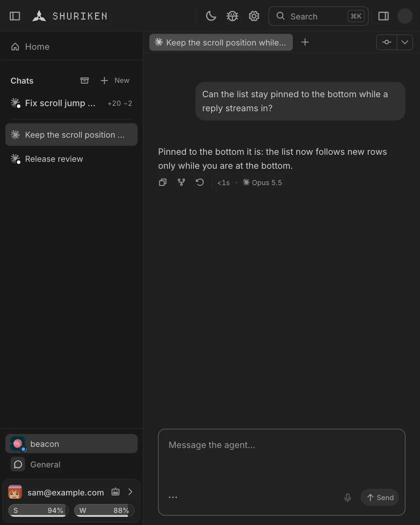The height and width of the screenshot is (525, 420).
Task: Open the more options ellipsis in composer
Action: 173,497
